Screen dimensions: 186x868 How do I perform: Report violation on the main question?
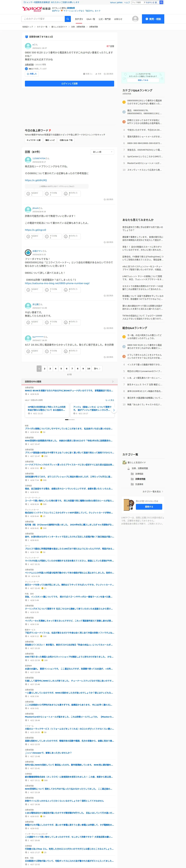pos(108,74)
